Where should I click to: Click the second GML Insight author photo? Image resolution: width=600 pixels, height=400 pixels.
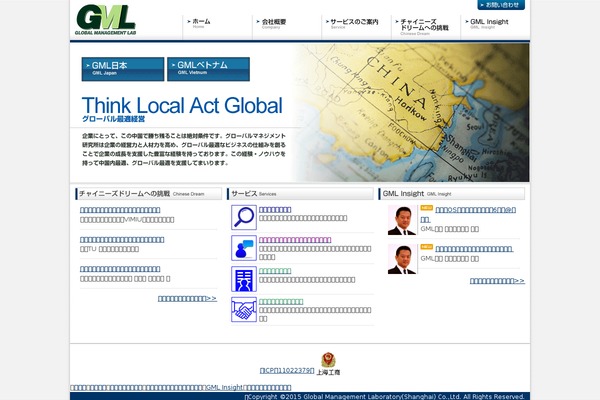402,259
